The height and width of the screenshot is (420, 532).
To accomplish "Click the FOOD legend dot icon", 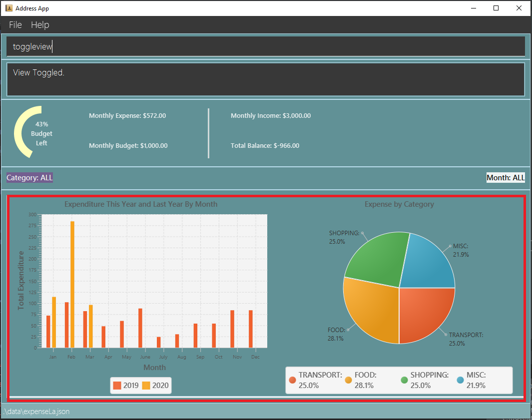I will coord(349,380).
